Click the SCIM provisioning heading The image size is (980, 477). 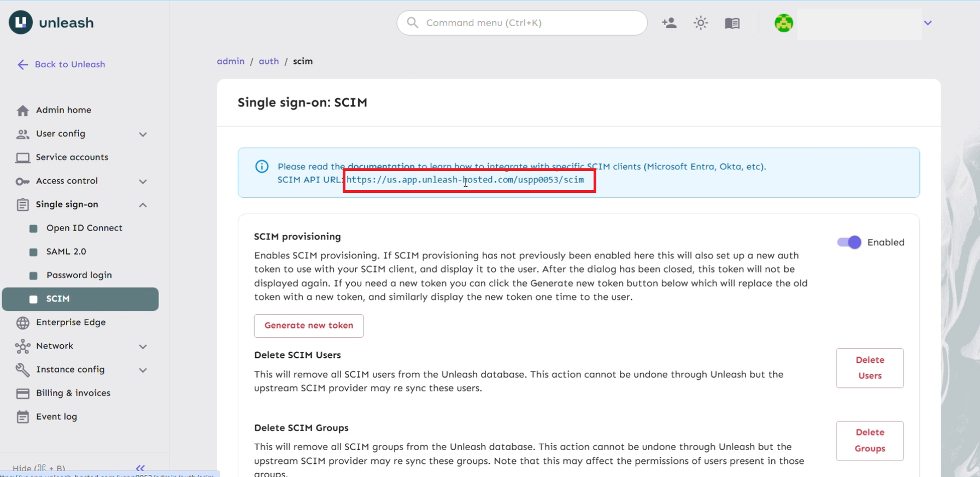(297, 237)
